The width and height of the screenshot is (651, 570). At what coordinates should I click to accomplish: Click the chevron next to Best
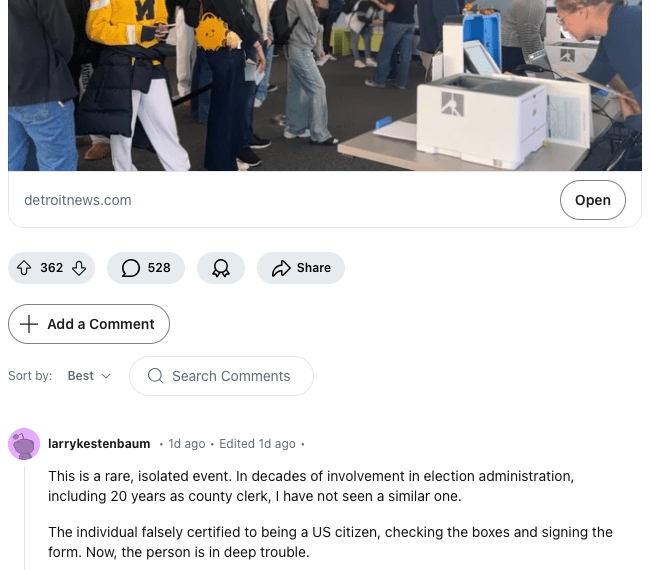(x=106, y=376)
